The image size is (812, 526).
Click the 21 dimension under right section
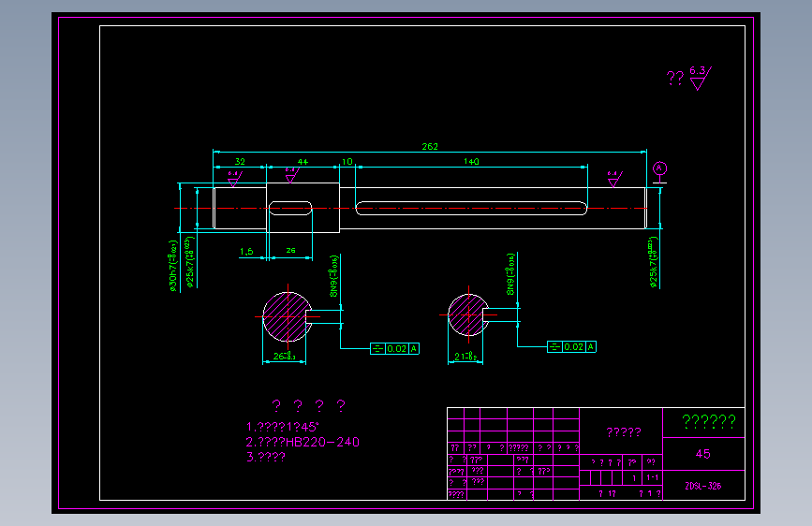pos(465,357)
